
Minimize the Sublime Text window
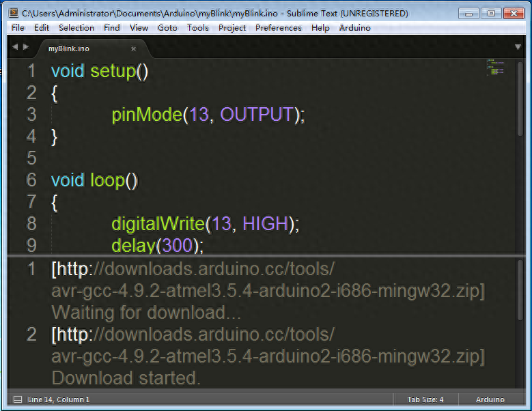(x=468, y=14)
